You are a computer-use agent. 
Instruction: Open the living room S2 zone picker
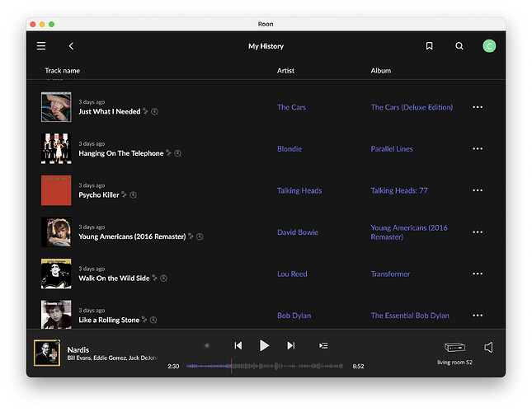(454, 353)
